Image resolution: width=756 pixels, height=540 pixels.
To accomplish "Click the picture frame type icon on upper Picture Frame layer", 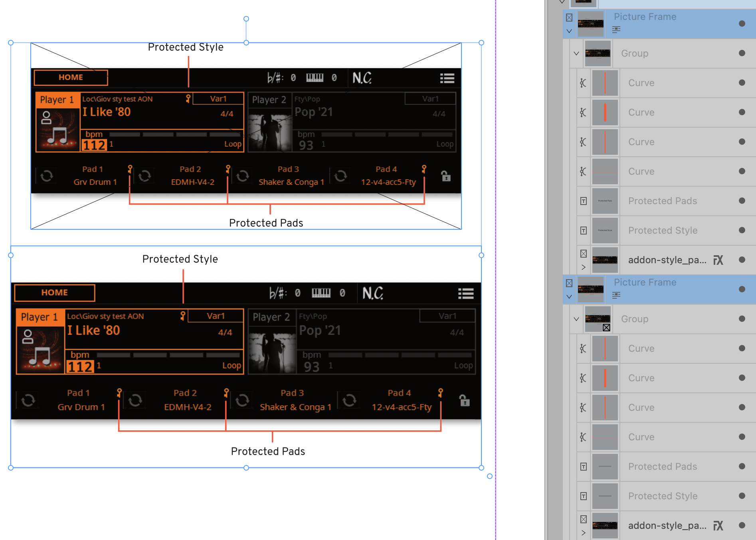I will (x=569, y=18).
